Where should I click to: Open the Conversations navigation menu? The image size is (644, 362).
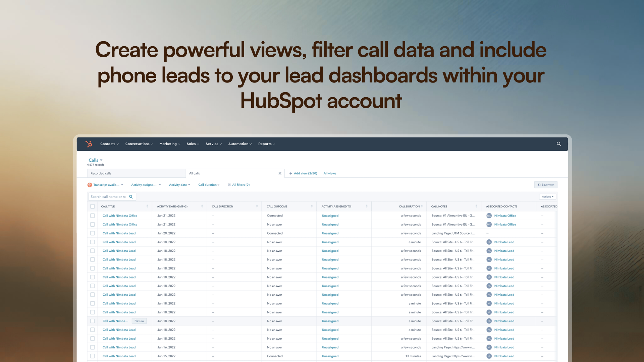click(x=139, y=144)
